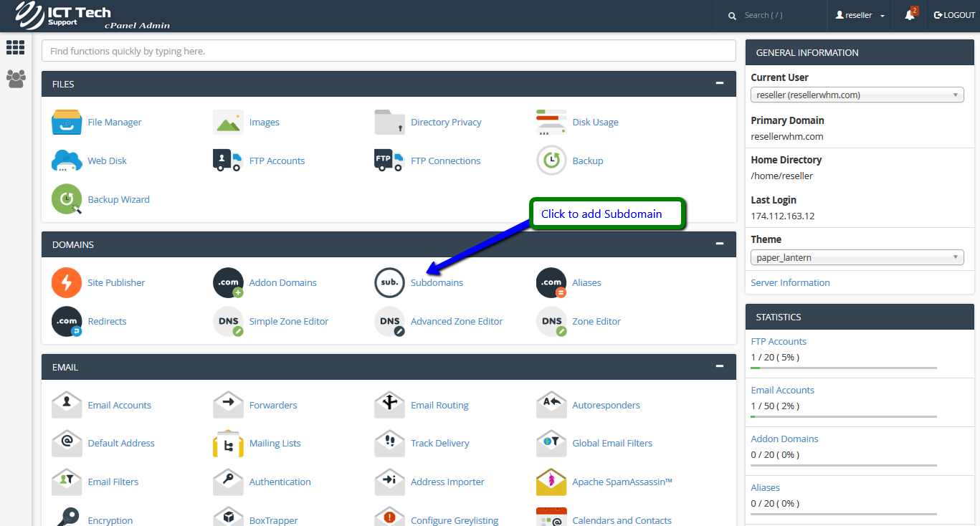The height and width of the screenshot is (526, 980).
Task: Open the Addon Domains icon
Action: (228, 282)
